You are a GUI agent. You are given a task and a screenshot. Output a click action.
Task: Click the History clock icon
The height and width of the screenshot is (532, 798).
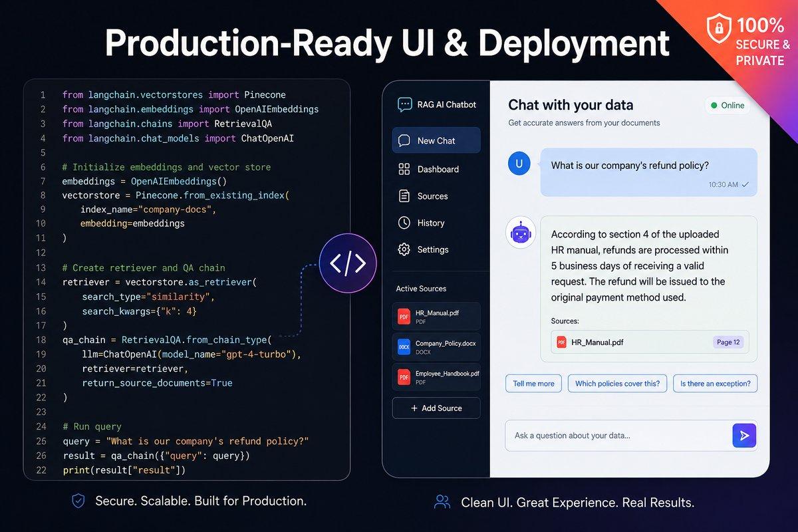click(404, 223)
